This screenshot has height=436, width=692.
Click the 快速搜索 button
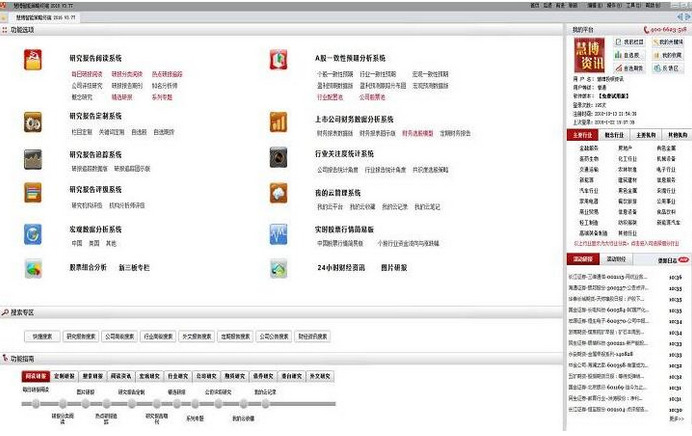coord(42,336)
